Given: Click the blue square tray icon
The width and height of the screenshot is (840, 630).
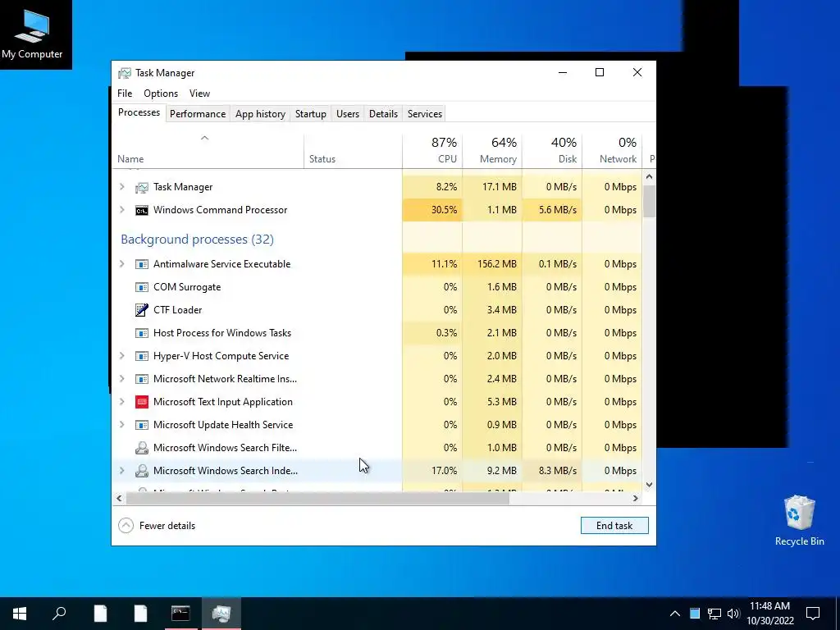Looking at the screenshot, I should point(695,614).
